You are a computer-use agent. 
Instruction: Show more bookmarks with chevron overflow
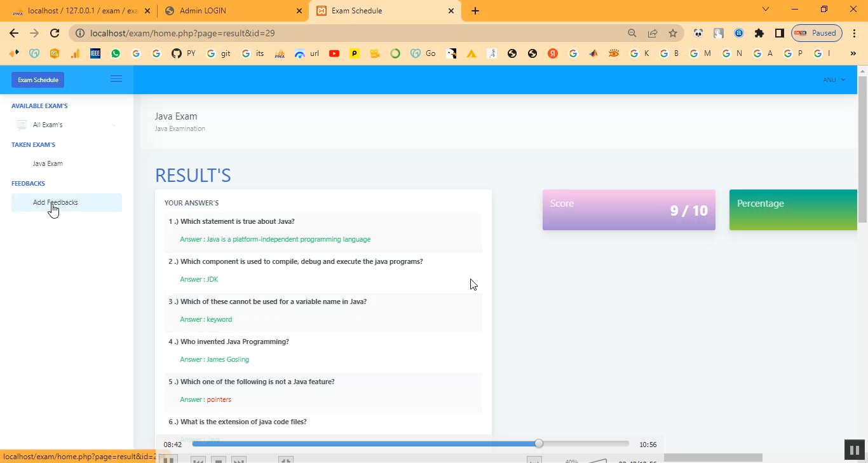[x=853, y=53]
